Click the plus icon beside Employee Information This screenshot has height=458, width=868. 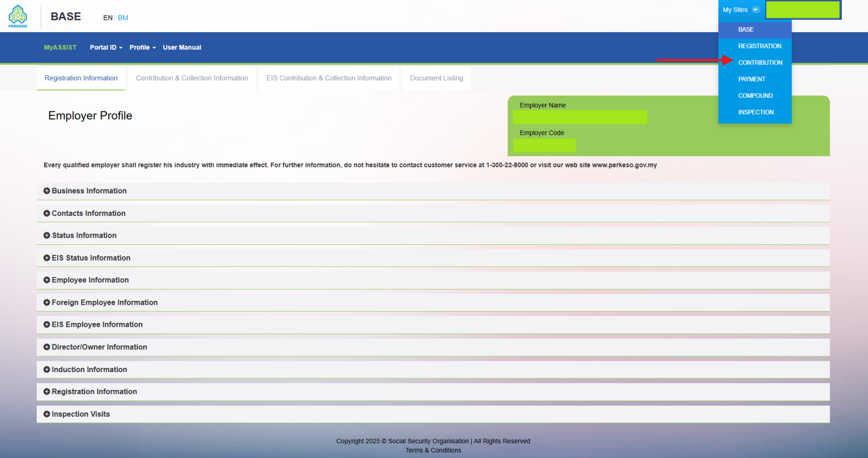point(46,280)
